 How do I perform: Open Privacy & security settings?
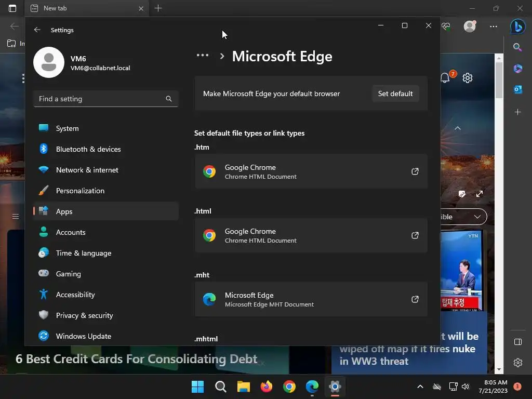coord(106,315)
